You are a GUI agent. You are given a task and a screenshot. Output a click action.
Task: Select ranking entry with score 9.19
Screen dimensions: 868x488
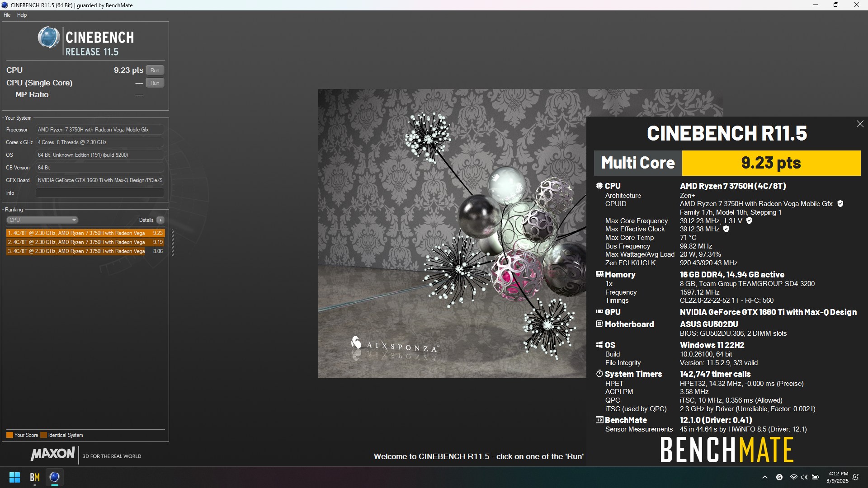pyautogui.click(x=85, y=242)
